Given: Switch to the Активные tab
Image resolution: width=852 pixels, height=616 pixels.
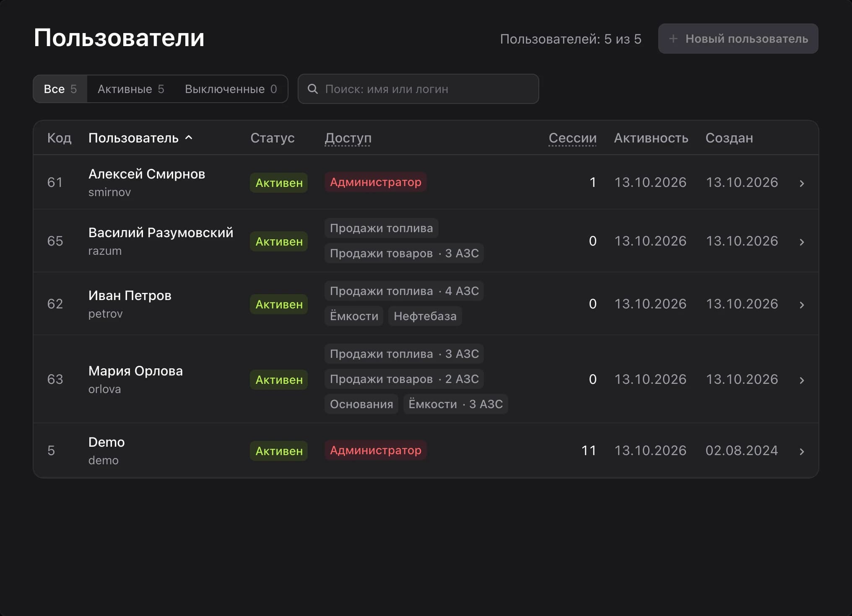Looking at the screenshot, I should (131, 89).
